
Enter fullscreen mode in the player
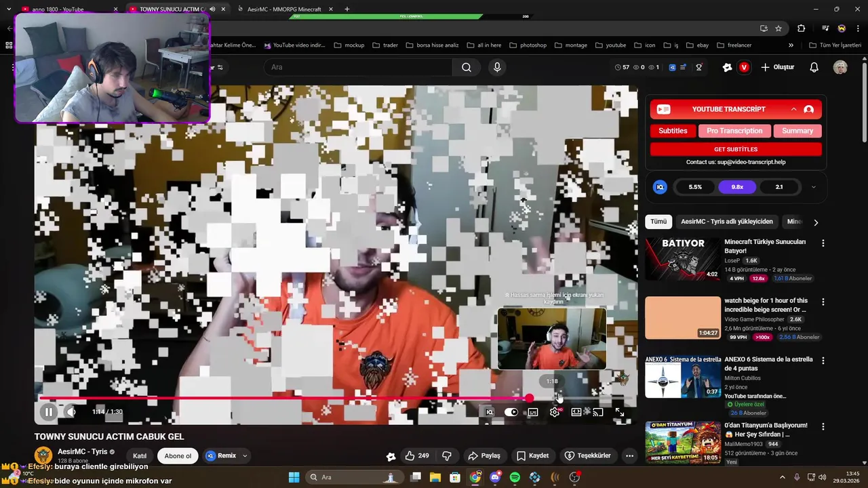[620, 411]
